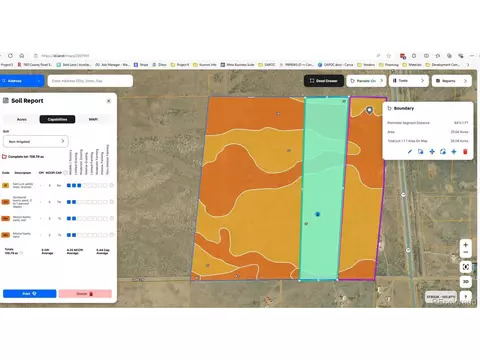Click the location pin marker on the map
Image resolution: width=480 pixels, height=360 pixels.
[x=369, y=110]
